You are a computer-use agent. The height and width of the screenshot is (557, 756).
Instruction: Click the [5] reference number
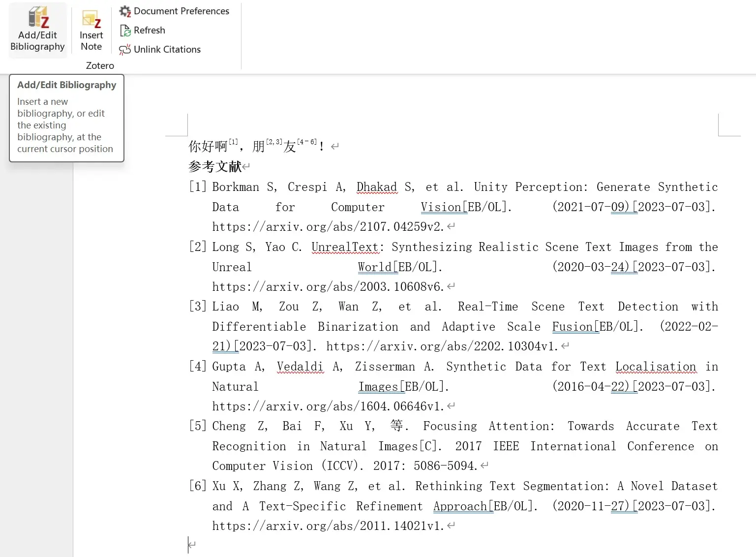coord(198,426)
